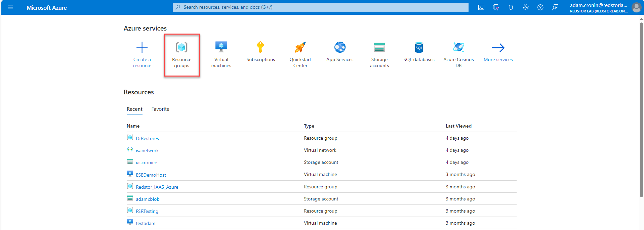Open the FSRTesting link
The height and width of the screenshot is (230, 644).
coord(147,211)
